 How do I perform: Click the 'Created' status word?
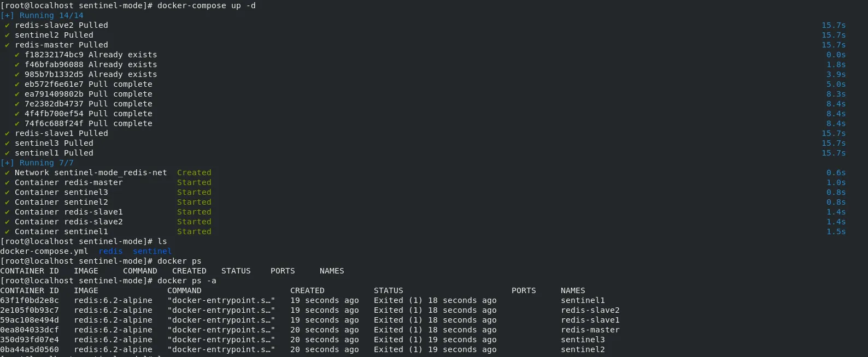pos(194,172)
